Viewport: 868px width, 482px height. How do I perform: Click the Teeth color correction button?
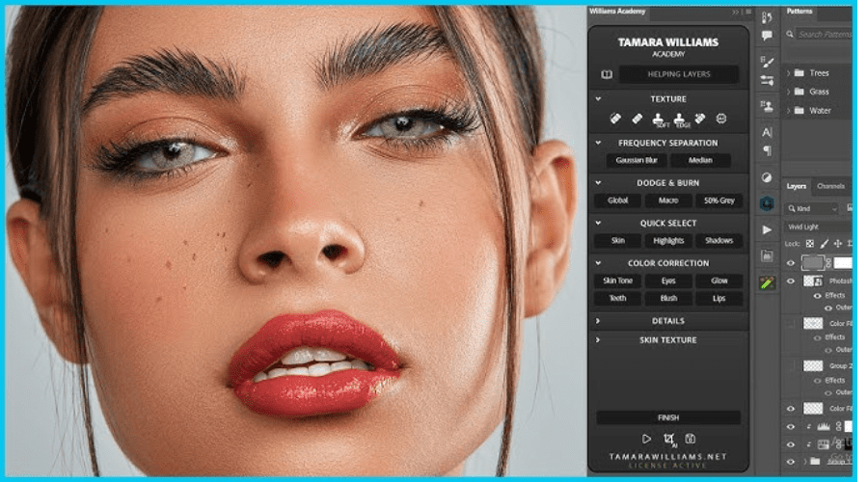click(x=618, y=299)
